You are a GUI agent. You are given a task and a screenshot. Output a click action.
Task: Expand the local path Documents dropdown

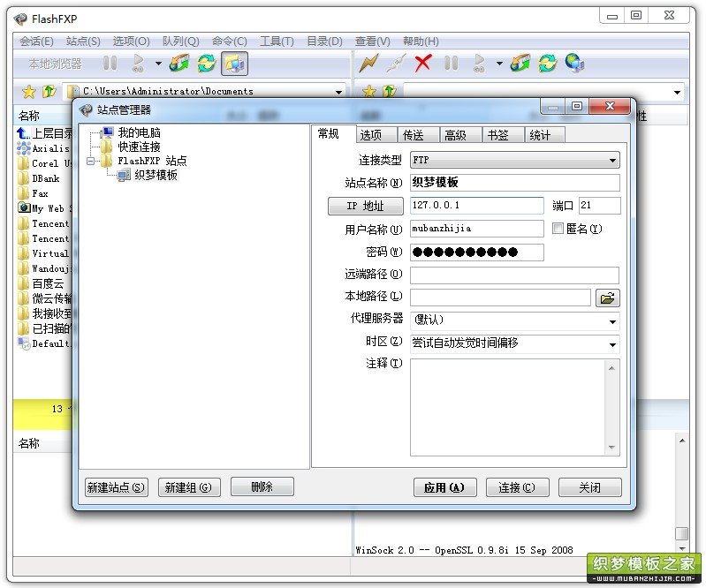click(338, 92)
